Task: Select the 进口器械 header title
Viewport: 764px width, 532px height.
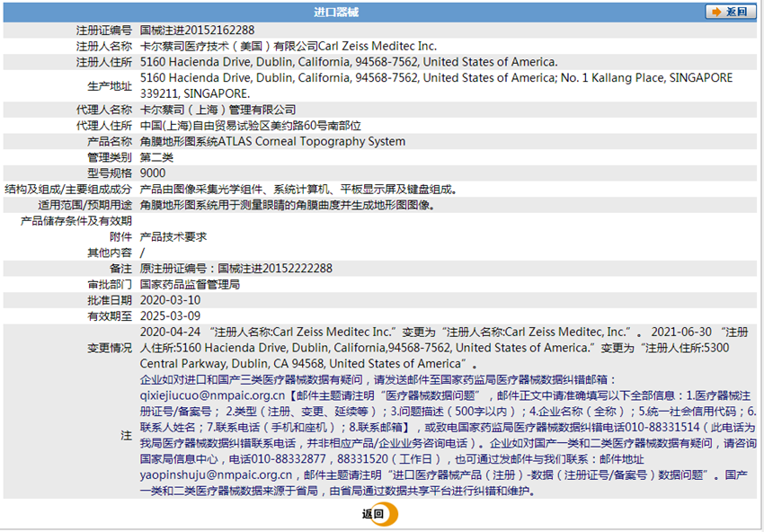Action: pos(336,12)
